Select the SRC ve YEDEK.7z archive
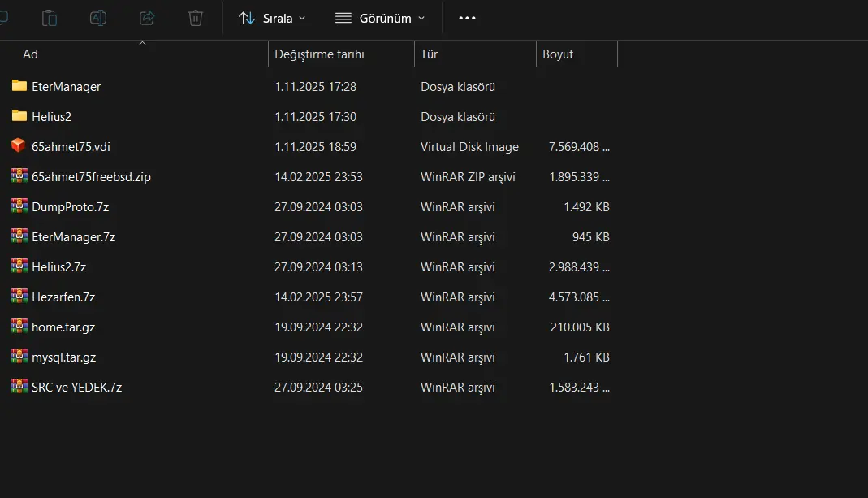Image resolution: width=868 pixels, height=498 pixels. click(76, 387)
